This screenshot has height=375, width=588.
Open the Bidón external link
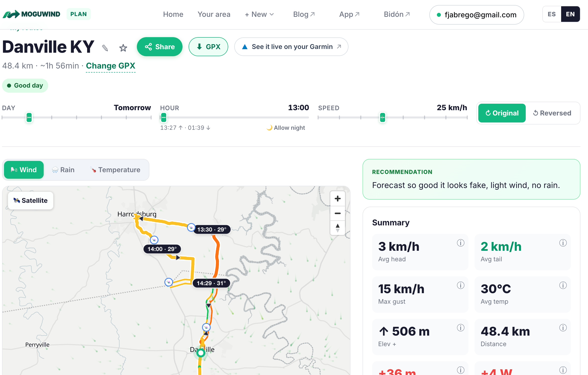pos(397,14)
